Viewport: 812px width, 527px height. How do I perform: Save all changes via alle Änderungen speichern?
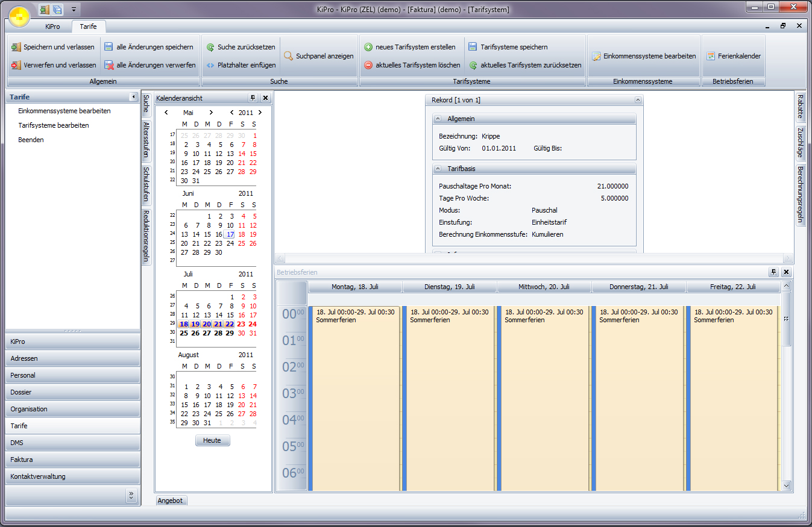(148, 47)
